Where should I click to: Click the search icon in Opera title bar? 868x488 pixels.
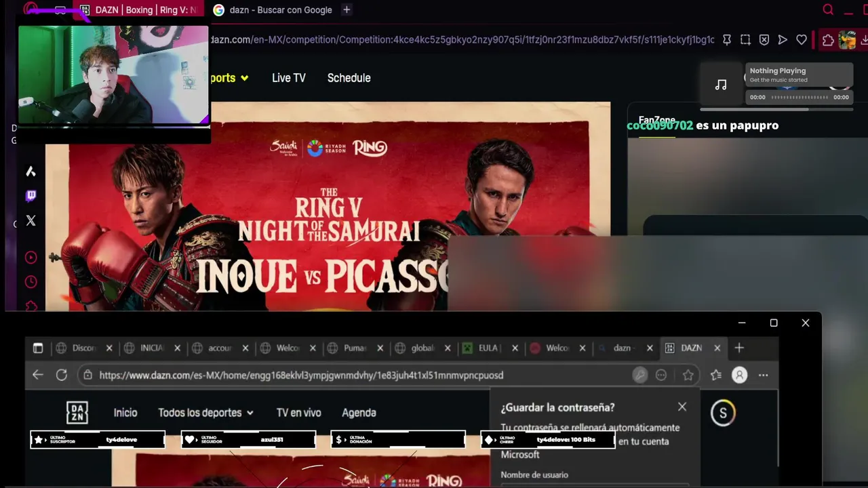828,9
